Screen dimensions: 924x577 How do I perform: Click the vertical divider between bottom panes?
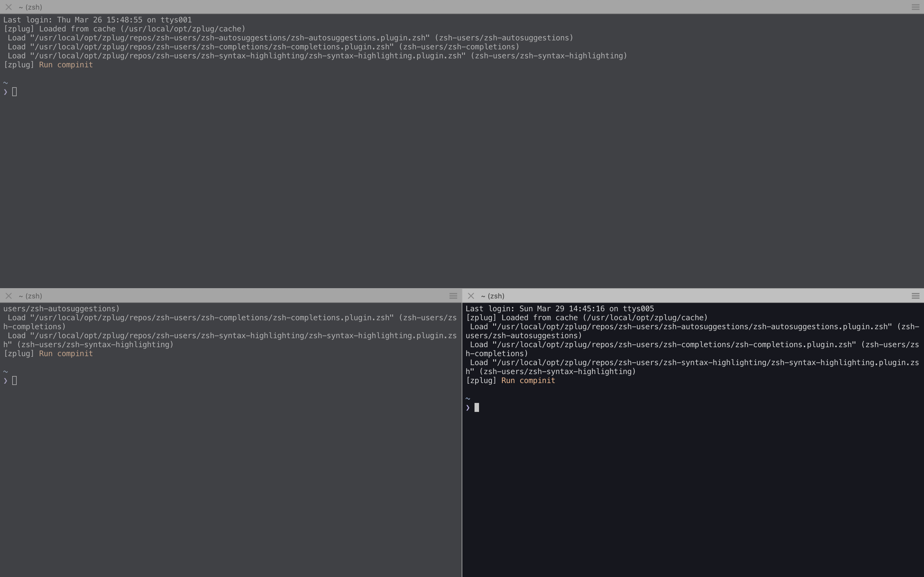[x=462, y=439]
